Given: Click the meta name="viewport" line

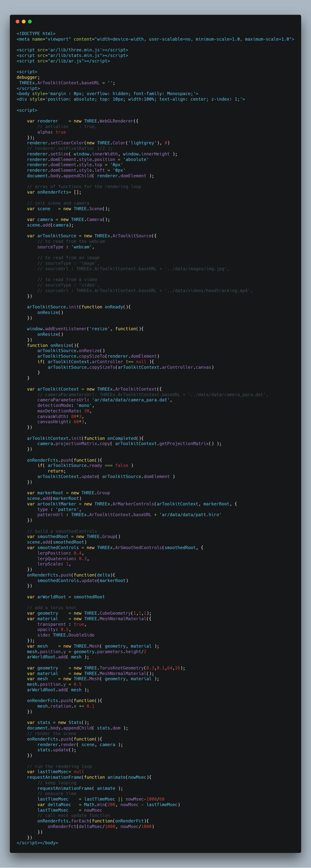Looking at the screenshot, I should [155, 39].
